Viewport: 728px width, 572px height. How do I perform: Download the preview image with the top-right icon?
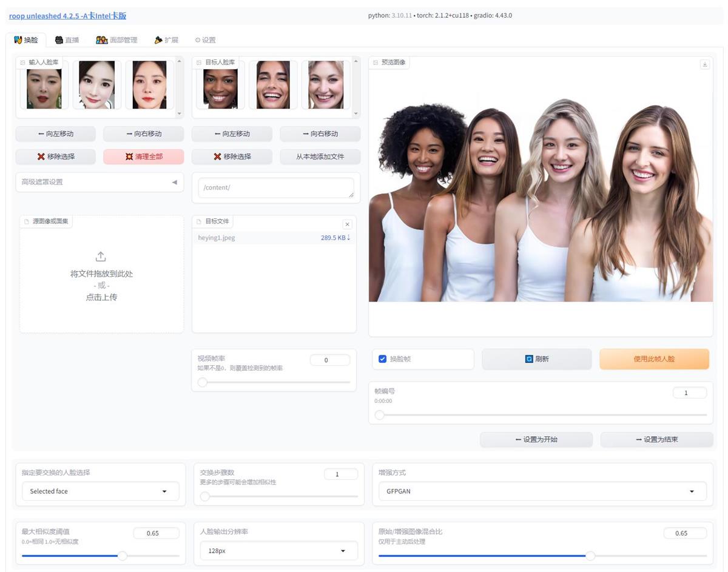coord(704,64)
